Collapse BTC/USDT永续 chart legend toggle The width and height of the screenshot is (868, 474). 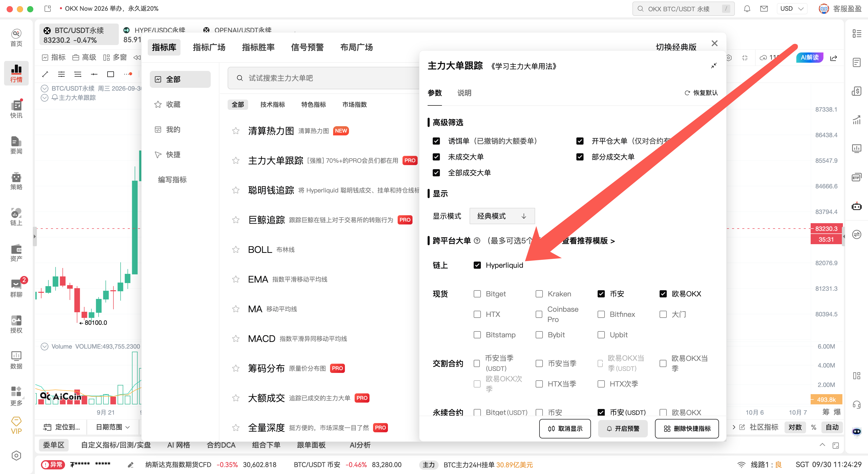click(x=45, y=88)
